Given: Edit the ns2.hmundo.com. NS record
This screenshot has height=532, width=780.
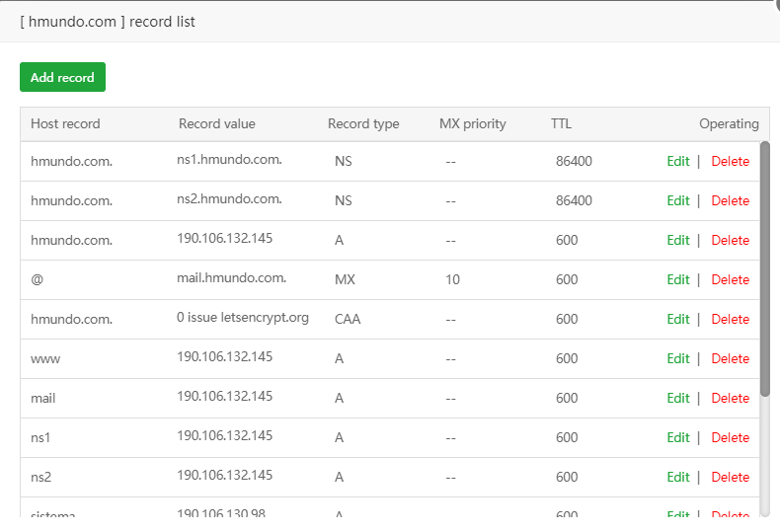Looking at the screenshot, I should (x=678, y=200).
